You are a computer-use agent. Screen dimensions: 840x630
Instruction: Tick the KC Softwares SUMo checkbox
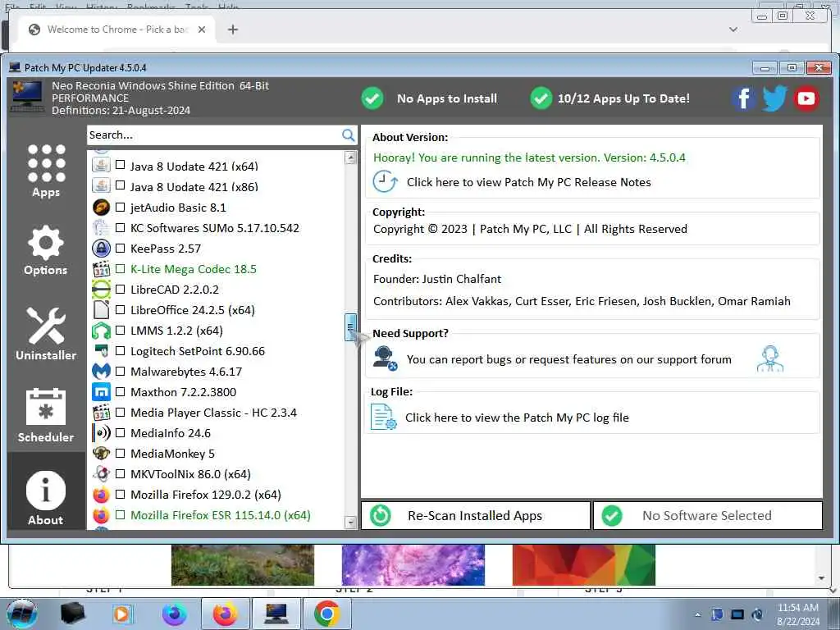coord(120,228)
